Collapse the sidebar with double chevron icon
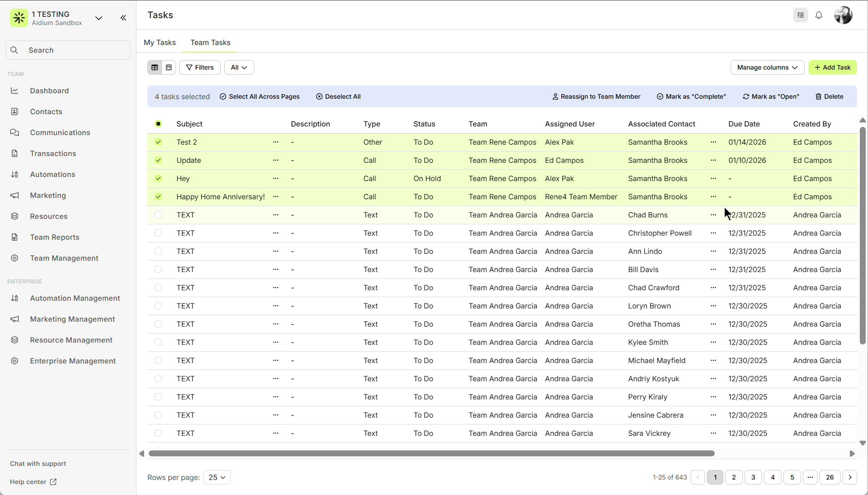The width and height of the screenshot is (868, 495). 123,18
